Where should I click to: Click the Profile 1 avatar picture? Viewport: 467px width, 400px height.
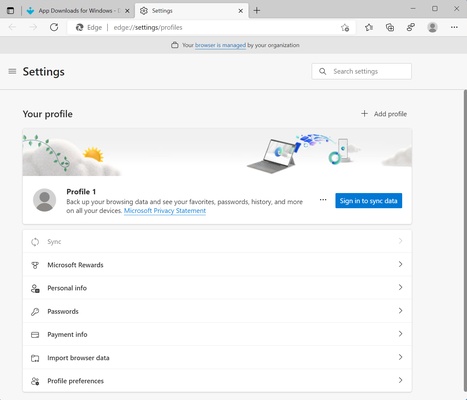click(x=44, y=200)
